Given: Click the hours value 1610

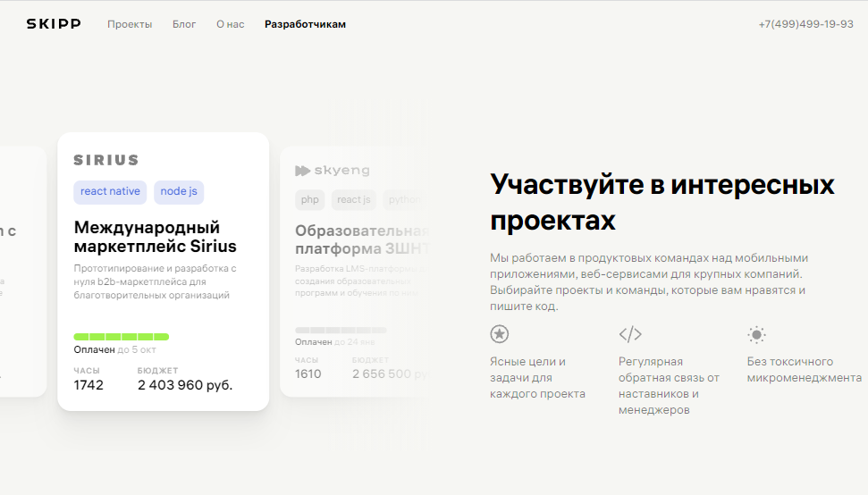Looking at the screenshot, I should [308, 373].
